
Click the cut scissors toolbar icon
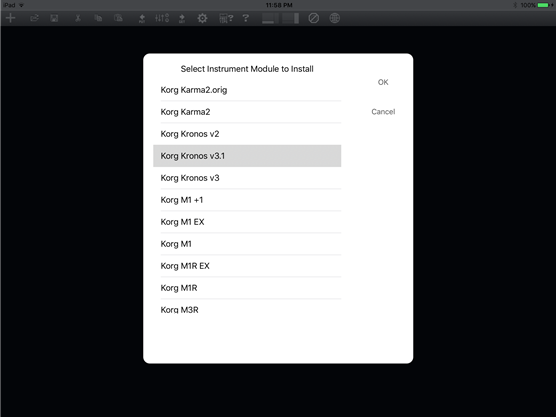[x=78, y=18]
